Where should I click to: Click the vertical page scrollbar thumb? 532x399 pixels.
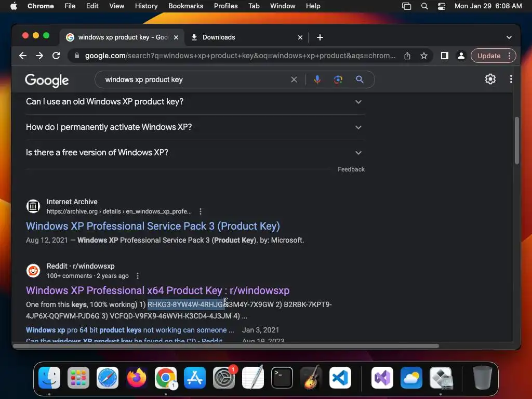[x=517, y=140]
